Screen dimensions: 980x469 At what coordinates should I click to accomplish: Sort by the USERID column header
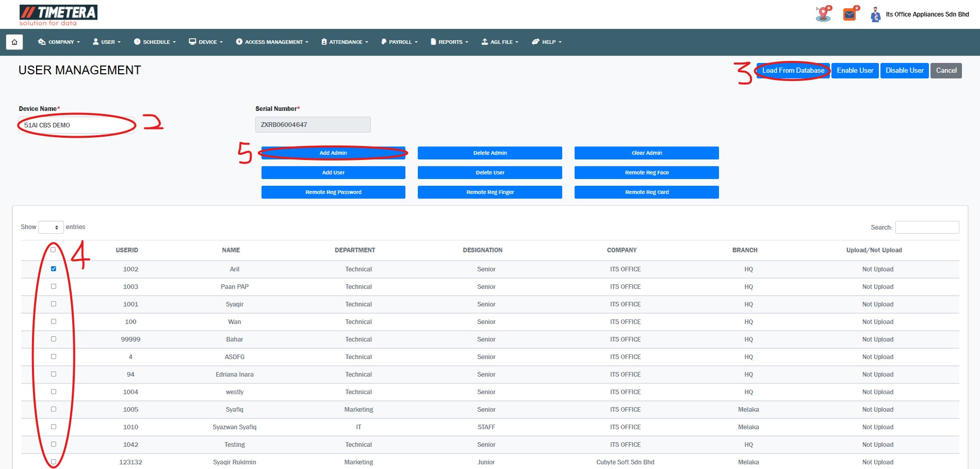click(x=127, y=250)
